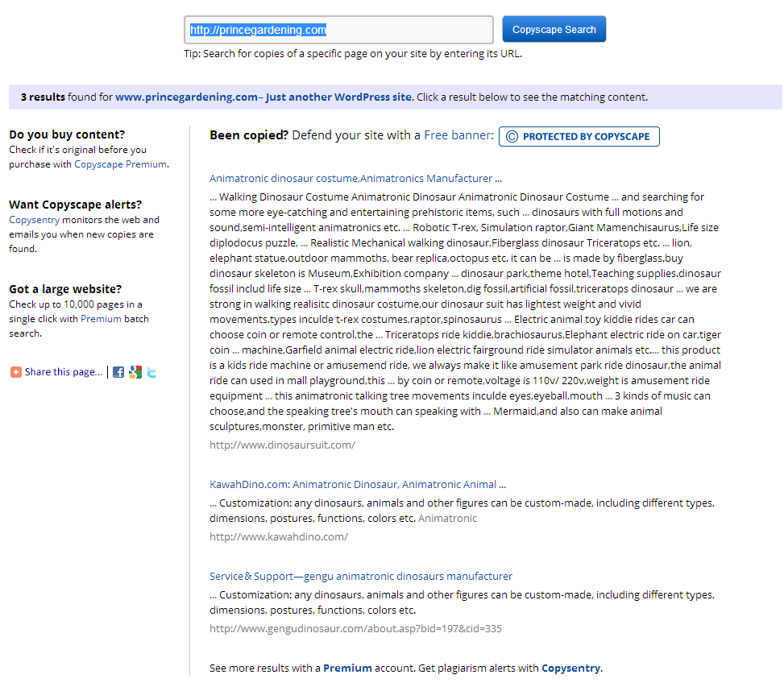Share the page on Facebook icon
The height and width of the screenshot is (687, 784).
(x=118, y=372)
